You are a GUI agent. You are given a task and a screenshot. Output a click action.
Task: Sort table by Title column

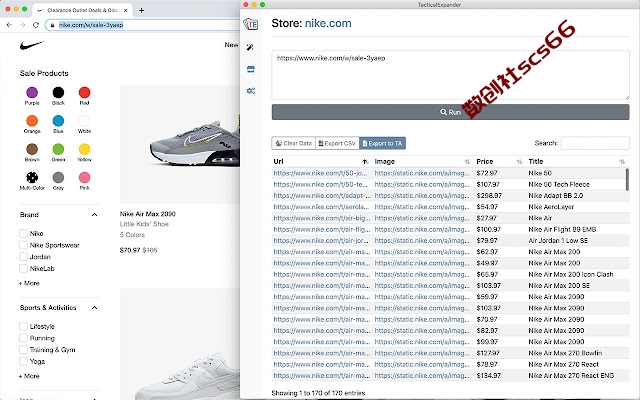click(x=577, y=162)
